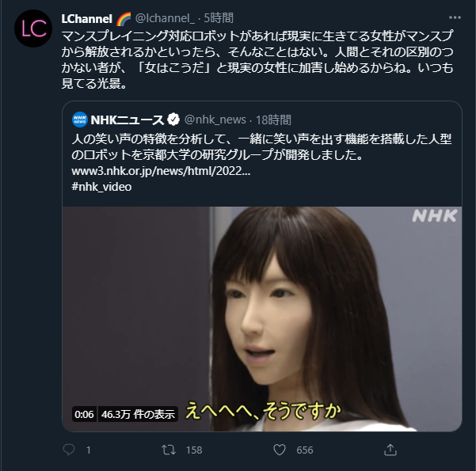The width and height of the screenshot is (476, 471).
Task: Open the 5時間 timestamp link
Action: point(219,18)
